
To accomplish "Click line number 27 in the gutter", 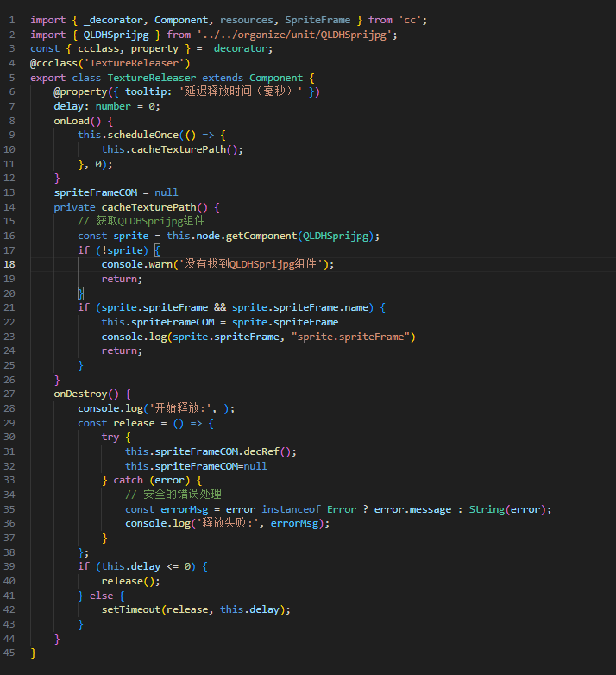I will 9,394.
